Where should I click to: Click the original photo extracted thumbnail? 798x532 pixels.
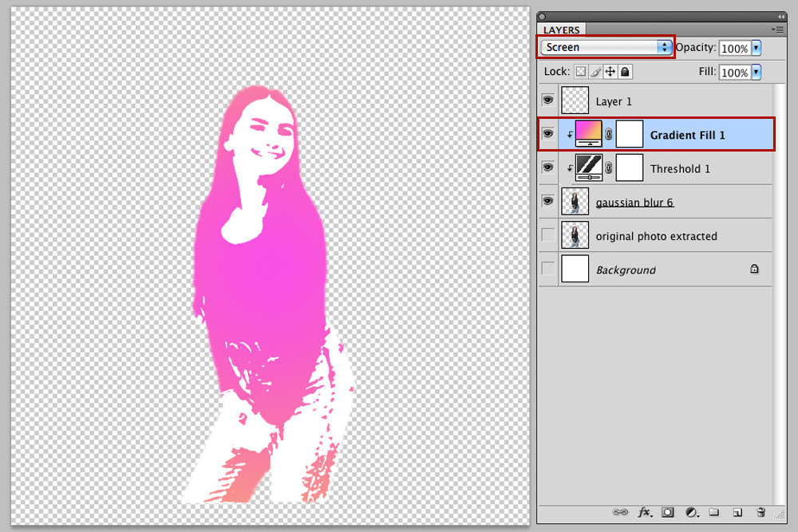click(575, 235)
